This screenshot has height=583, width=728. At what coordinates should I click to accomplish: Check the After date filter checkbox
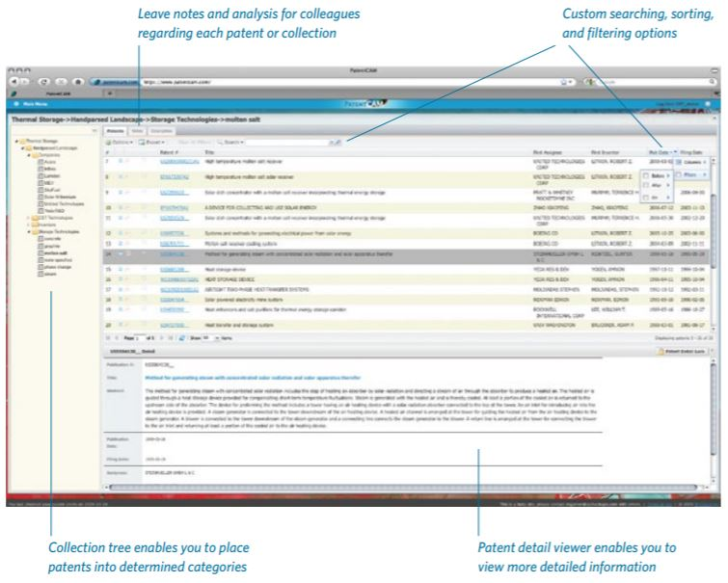pyautogui.click(x=645, y=185)
